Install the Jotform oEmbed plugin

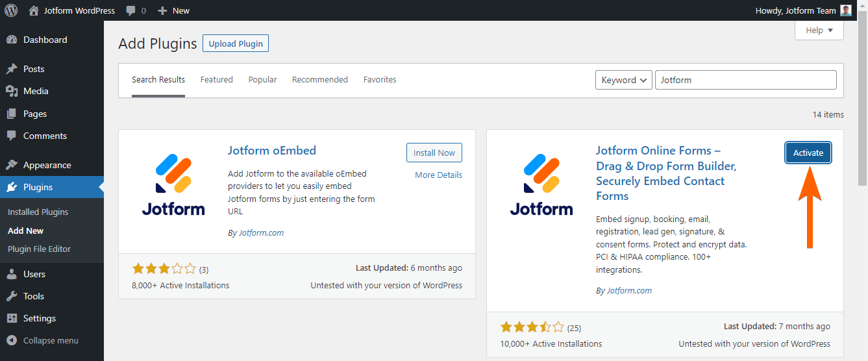click(x=434, y=153)
